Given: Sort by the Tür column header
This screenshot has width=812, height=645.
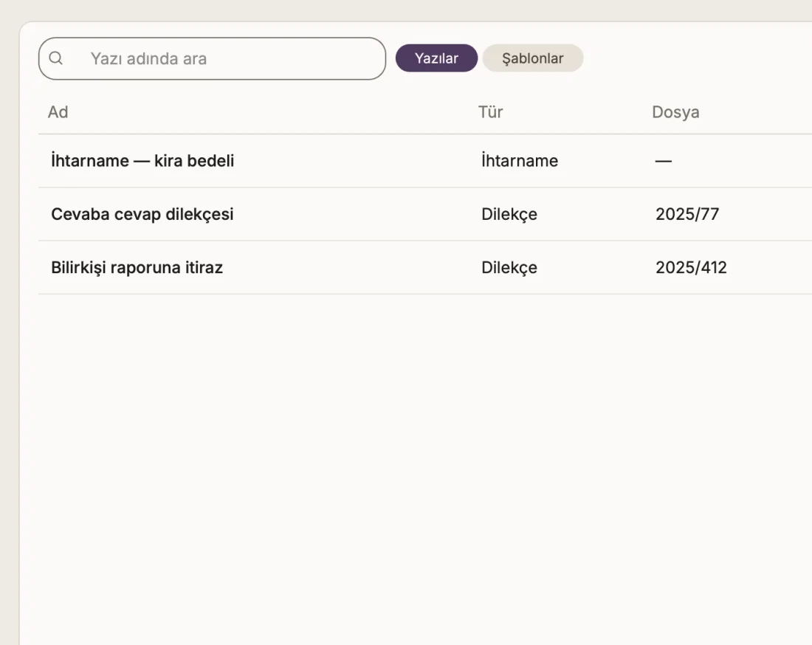Looking at the screenshot, I should (x=490, y=112).
